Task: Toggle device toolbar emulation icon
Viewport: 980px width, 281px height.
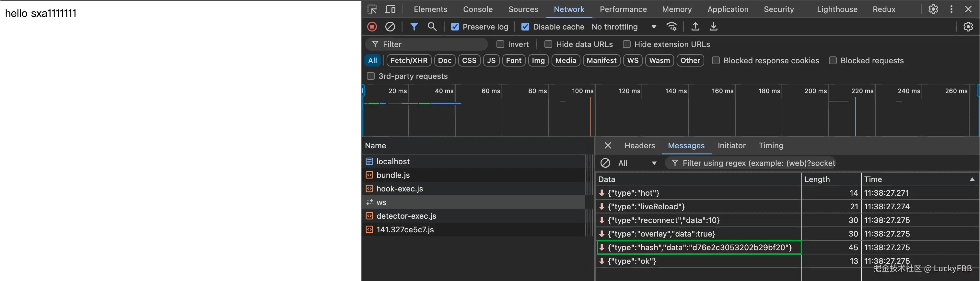Action: pos(390,9)
